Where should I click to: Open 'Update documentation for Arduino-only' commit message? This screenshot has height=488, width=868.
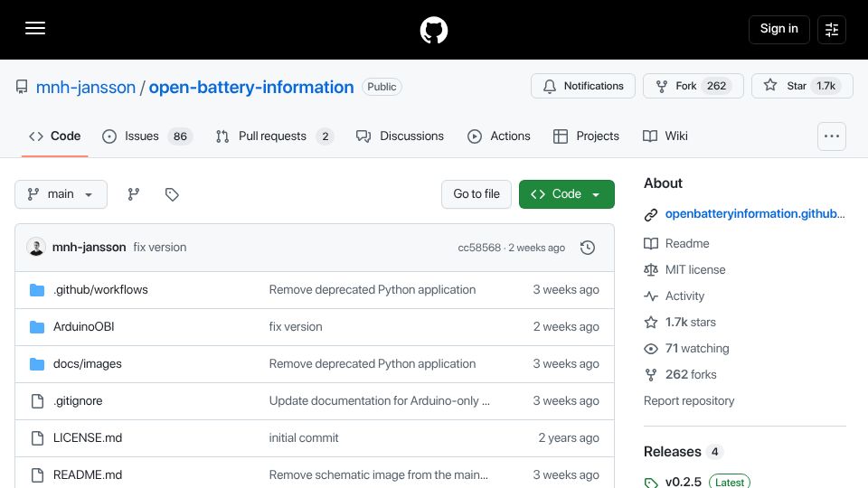(379, 400)
